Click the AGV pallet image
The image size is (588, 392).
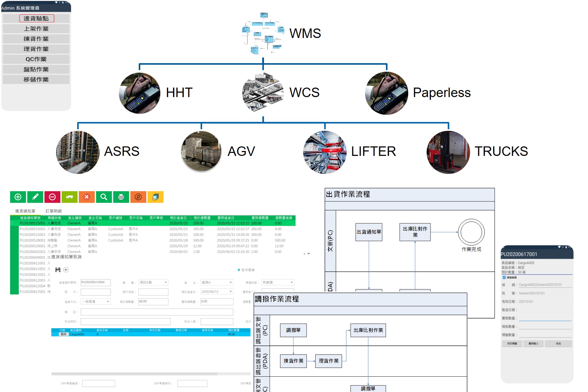pos(201,152)
